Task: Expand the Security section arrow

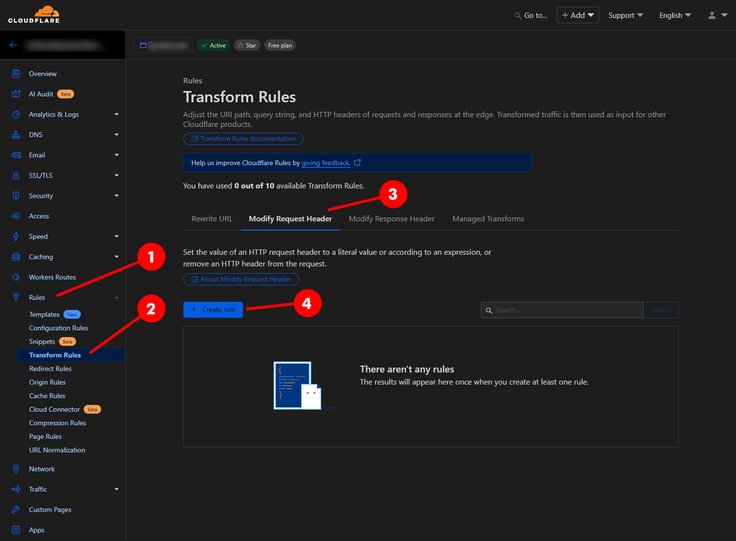Action: (116, 196)
